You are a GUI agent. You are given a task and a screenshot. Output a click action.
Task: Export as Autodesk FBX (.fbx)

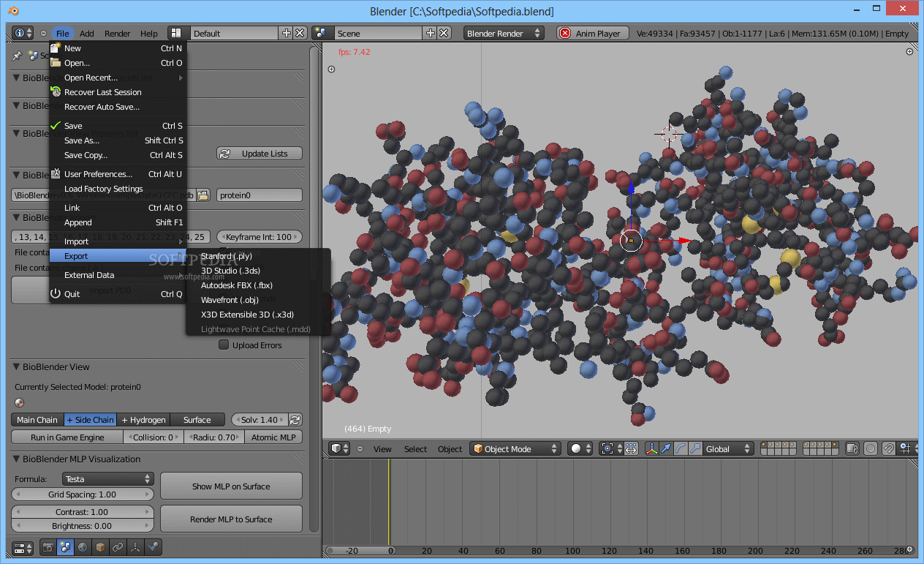pyautogui.click(x=258, y=285)
